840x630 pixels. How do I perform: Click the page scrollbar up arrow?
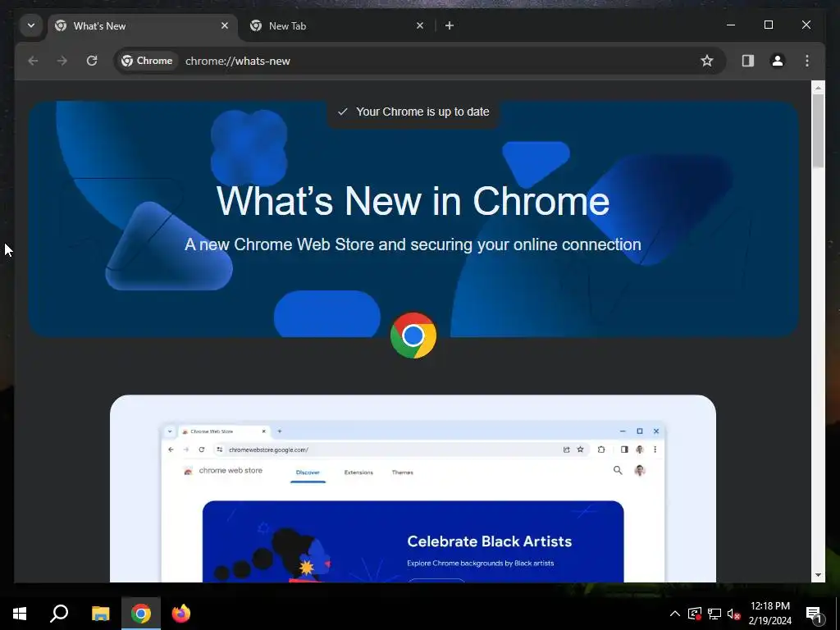pyautogui.click(x=818, y=87)
